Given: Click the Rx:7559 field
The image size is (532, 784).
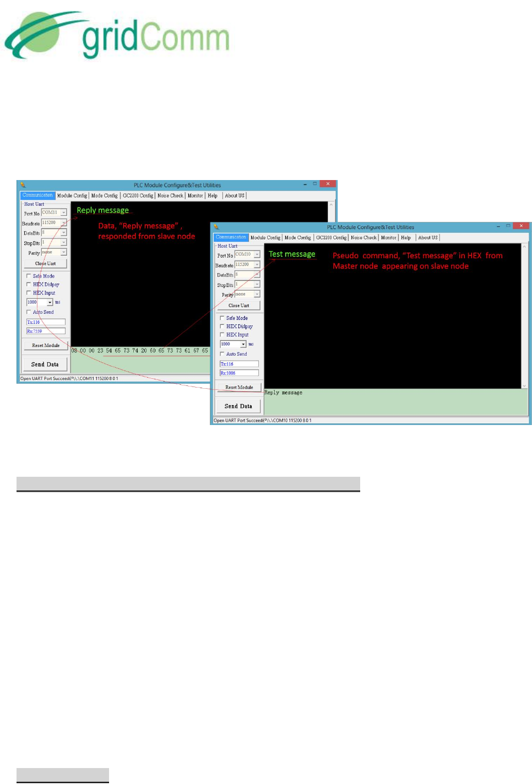Looking at the screenshot, I should tap(46, 331).
